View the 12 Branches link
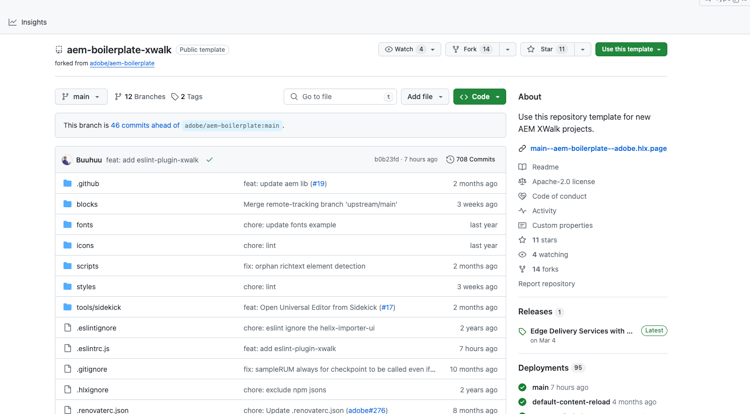 tap(140, 97)
